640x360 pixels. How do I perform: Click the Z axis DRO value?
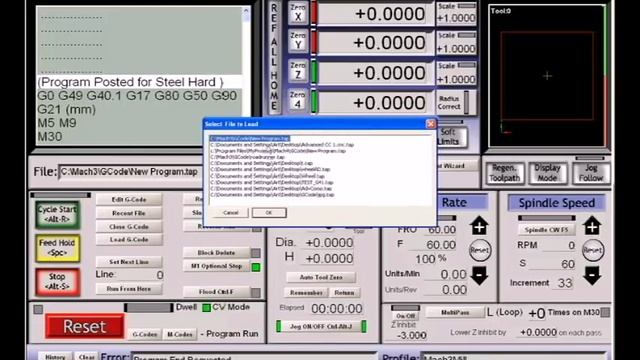pos(376,73)
